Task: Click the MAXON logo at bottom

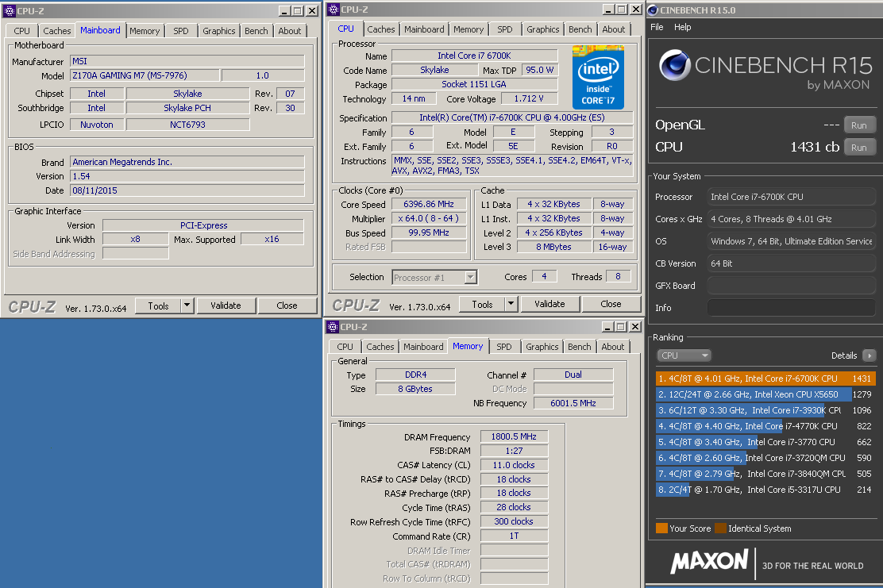Action: click(710, 562)
